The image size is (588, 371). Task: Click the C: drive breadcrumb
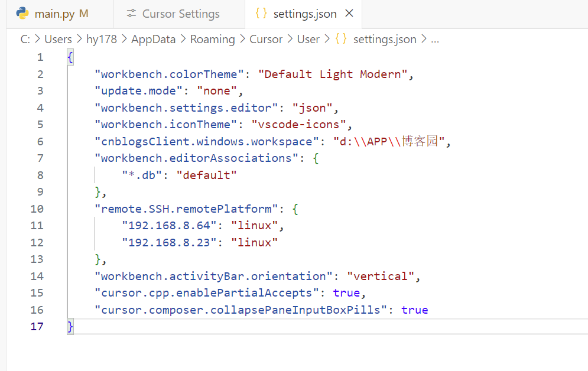(25, 40)
